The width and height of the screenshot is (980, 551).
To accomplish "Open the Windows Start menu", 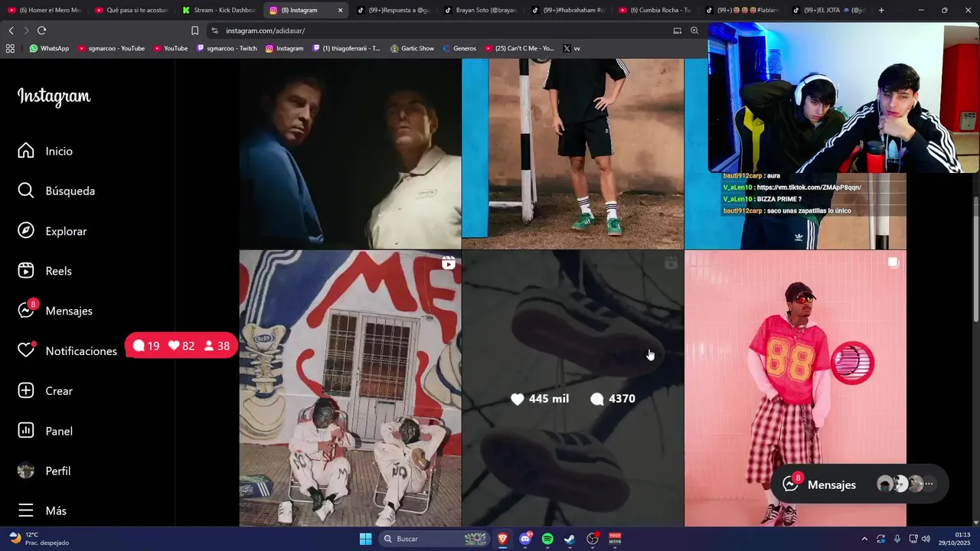I will click(365, 539).
